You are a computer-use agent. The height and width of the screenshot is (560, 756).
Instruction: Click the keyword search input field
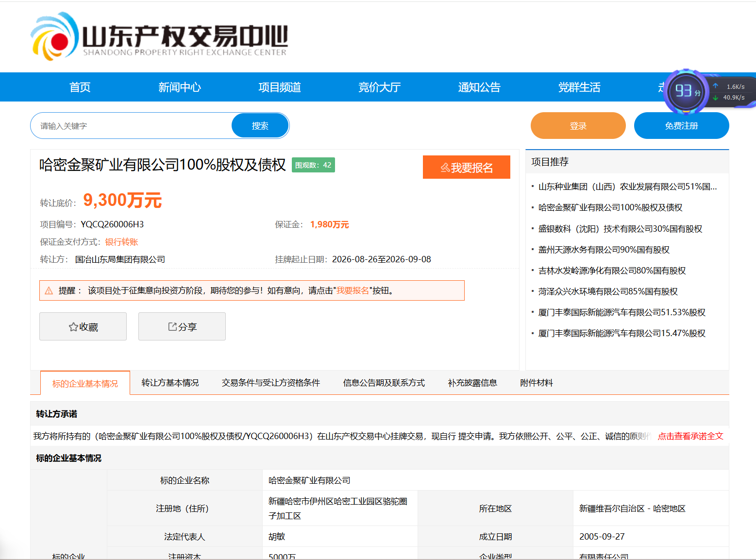[132, 126]
